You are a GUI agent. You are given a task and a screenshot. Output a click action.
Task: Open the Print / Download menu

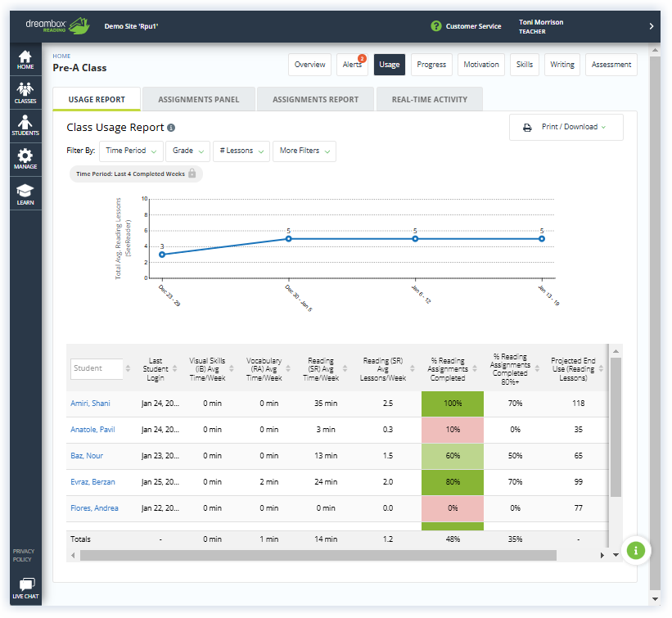566,127
